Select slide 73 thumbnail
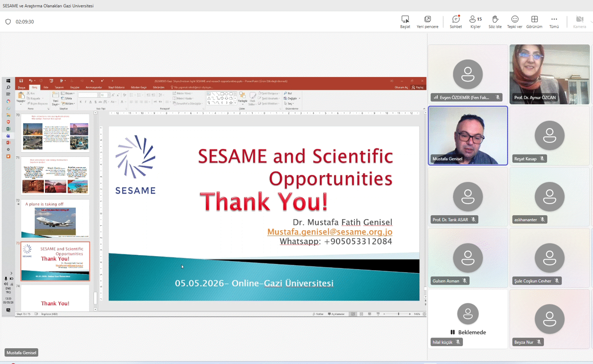Screen dimensions: 593x364 [x=55, y=261]
